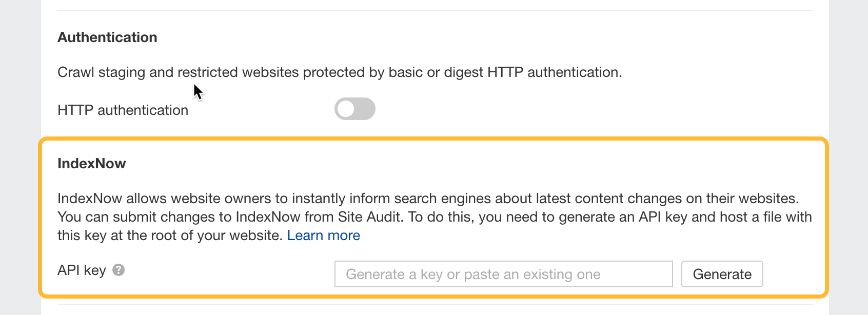
Task: Switch on HTTP authentication for crawling
Action: [354, 109]
